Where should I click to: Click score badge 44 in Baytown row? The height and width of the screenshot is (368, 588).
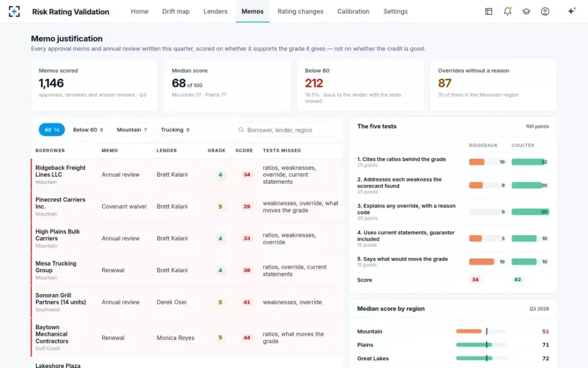pyautogui.click(x=247, y=338)
